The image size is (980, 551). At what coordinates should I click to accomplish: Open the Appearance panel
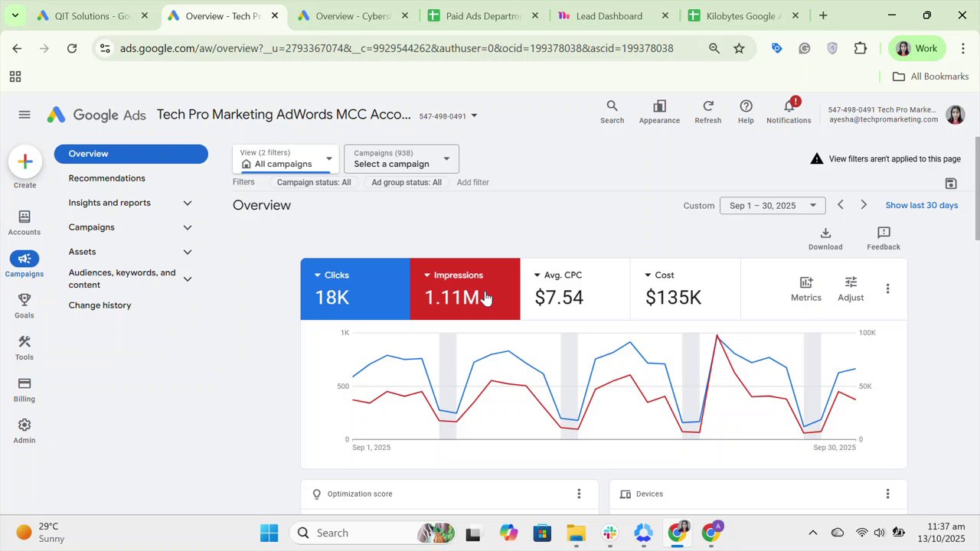[x=659, y=112]
